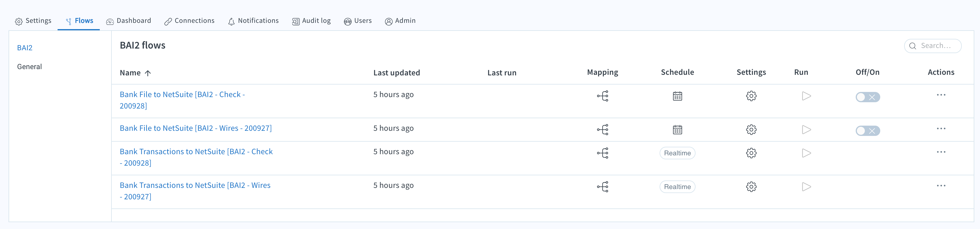This screenshot has height=229, width=980.
Task: Select the General category in the sidebar
Action: 29,66
